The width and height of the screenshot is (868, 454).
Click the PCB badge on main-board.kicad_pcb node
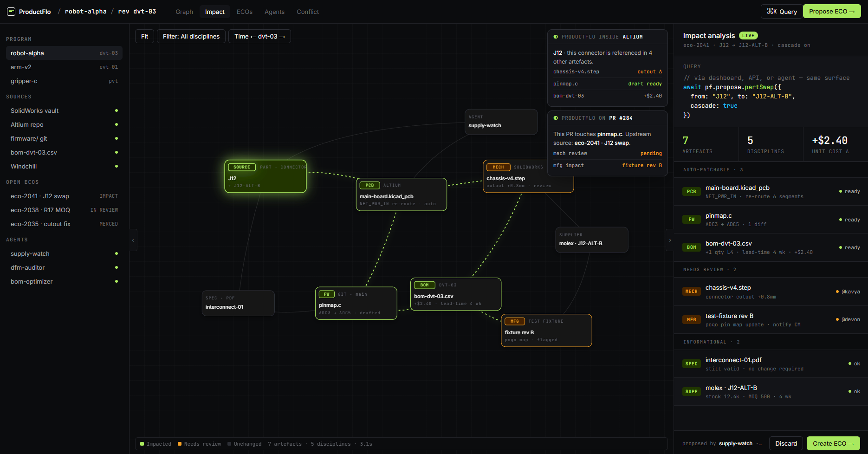click(369, 185)
